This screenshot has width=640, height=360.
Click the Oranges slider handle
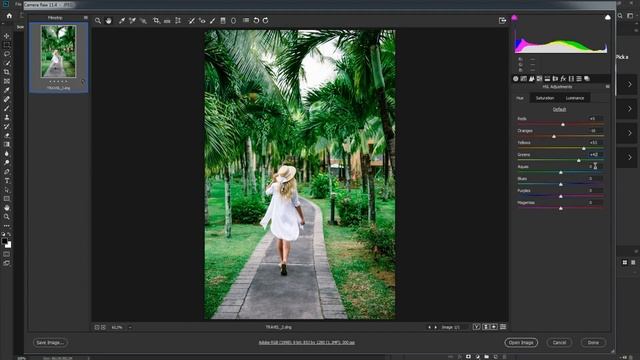pos(554,136)
